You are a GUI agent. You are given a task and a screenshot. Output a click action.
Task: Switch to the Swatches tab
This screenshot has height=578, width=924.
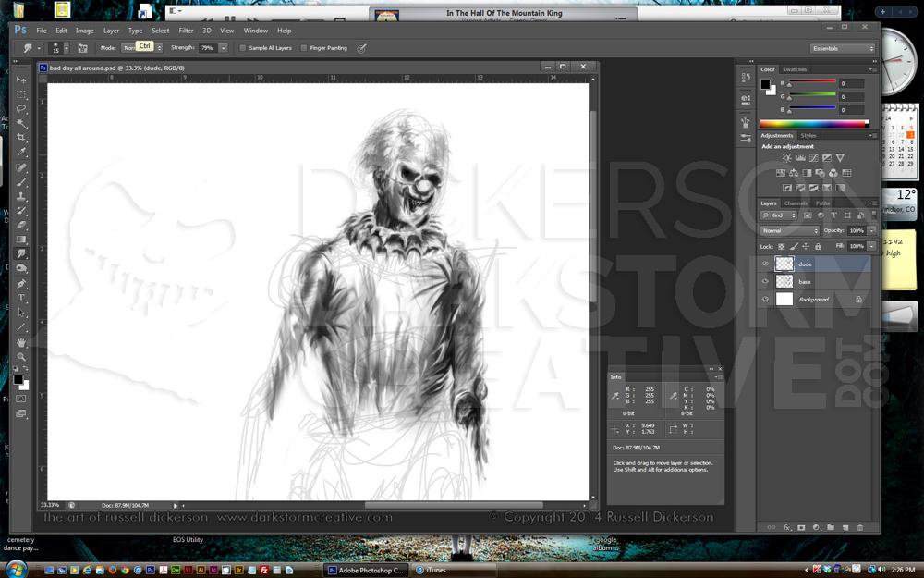tap(795, 69)
